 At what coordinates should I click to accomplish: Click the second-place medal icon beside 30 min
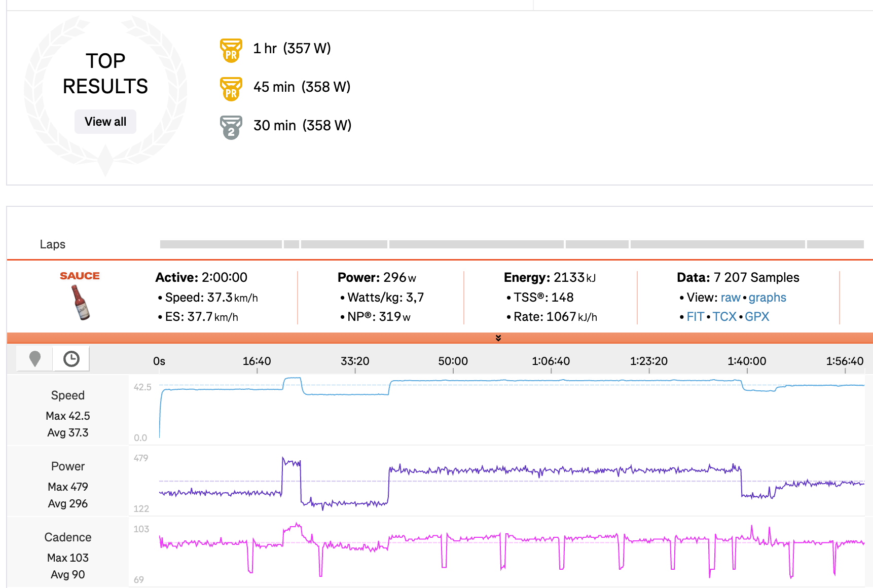231,127
